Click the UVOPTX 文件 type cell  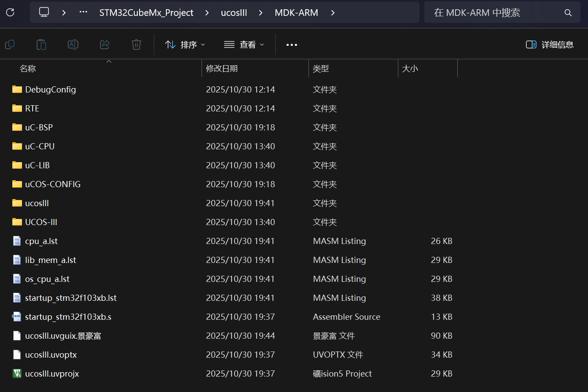coord(338,355)
